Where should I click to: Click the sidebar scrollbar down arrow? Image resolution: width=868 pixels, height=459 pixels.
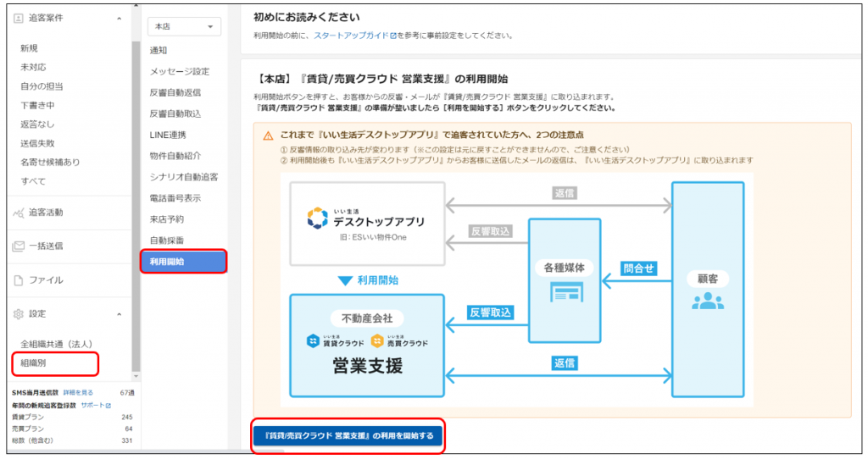(x=136, y=377)
